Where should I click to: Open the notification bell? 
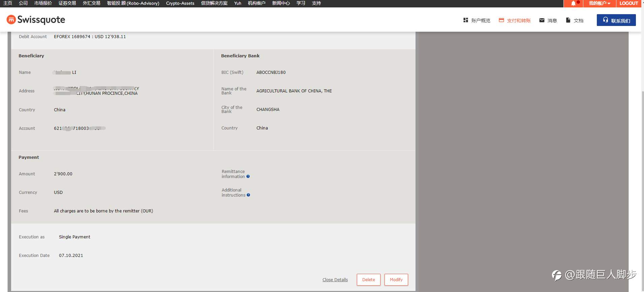(573, 3)
